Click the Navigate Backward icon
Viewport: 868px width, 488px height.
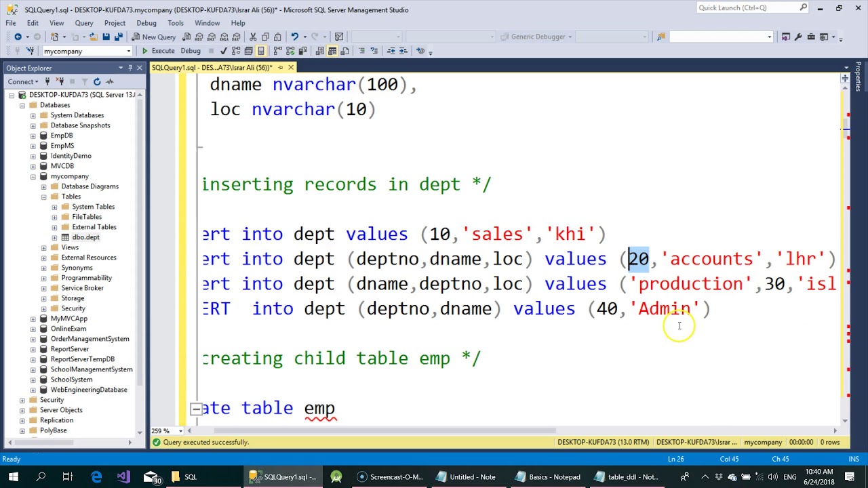click(x=18, y=37)
